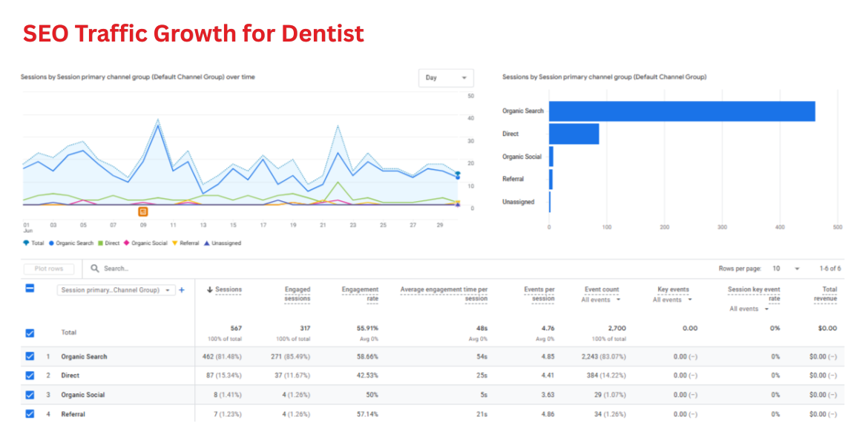Click the search magnifier icon

click(95, 268)
